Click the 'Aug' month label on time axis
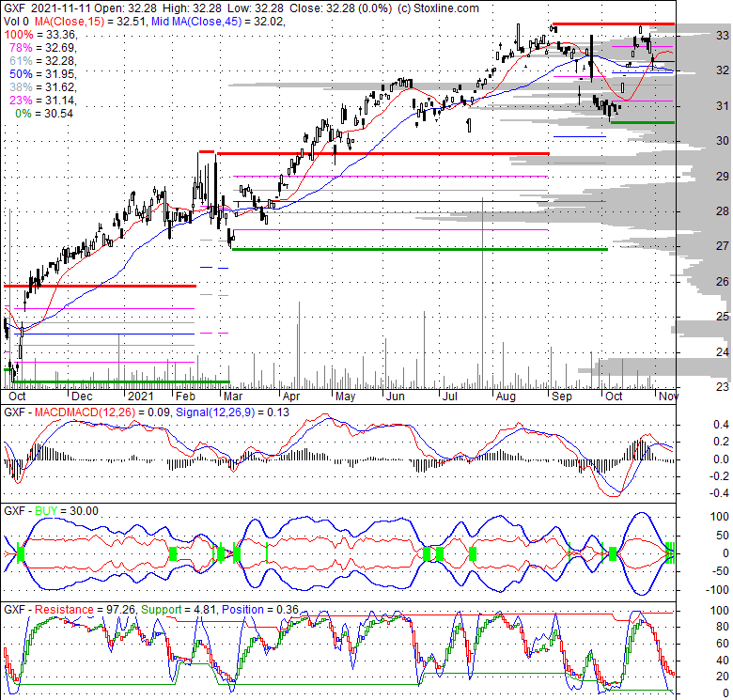The height and width of the screenshot is (700, 733). (506, 397)
